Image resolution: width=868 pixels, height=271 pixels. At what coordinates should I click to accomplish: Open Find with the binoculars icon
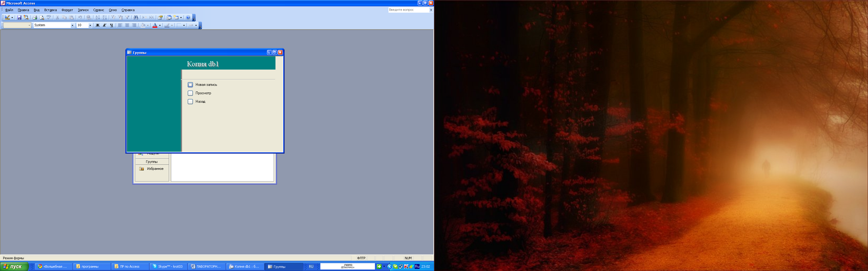tap(136, 17)
